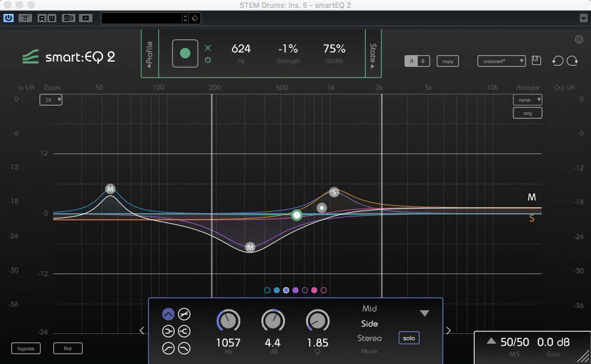Click the undo arrow icon
The image size is (591, 364).
point(558,60)
